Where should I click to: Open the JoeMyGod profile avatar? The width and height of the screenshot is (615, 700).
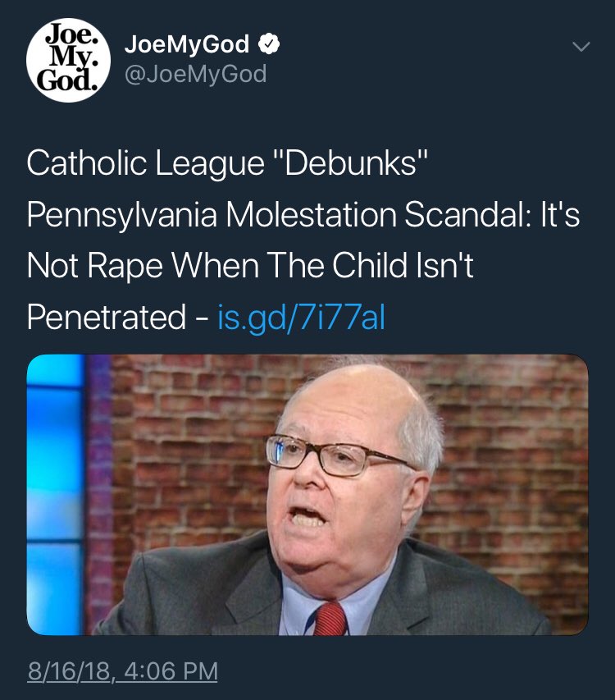[x=68, y=60]
